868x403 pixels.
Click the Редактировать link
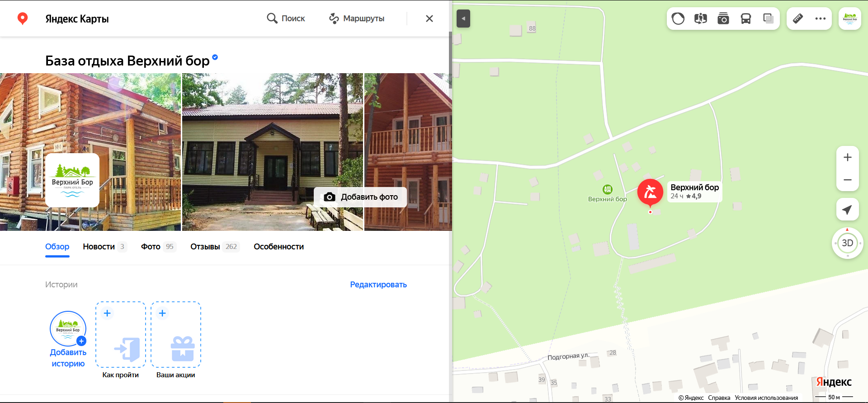tap(378, 285)
